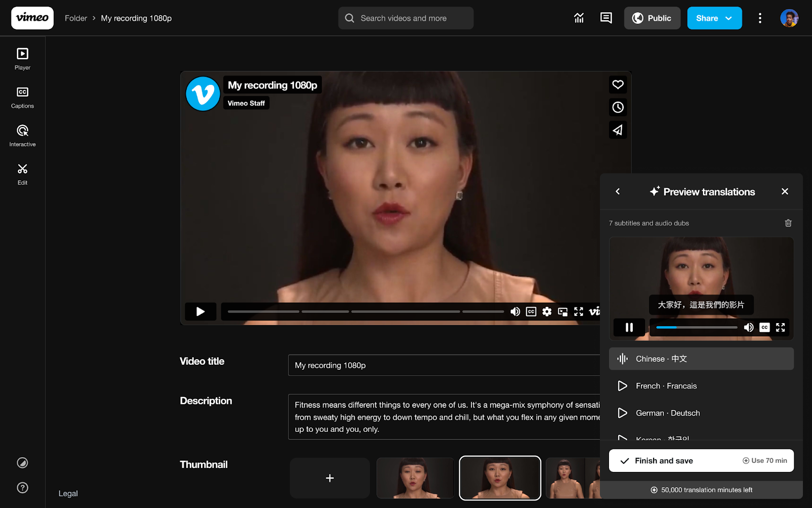Toggle captions in translation preview player
The image size is (812, 508).
pos(764,328)
